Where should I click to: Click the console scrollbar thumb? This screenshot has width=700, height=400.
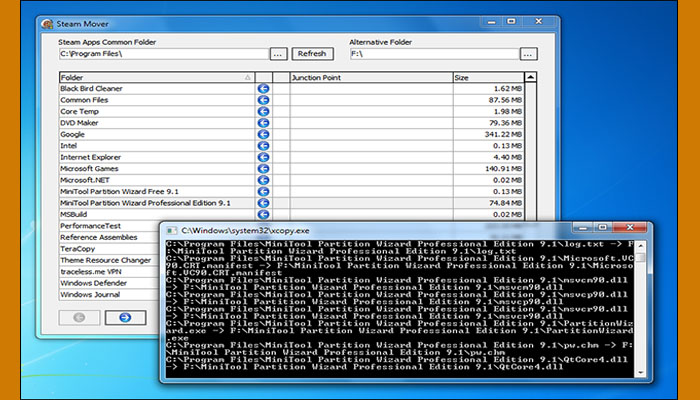(x=641, y=258)
